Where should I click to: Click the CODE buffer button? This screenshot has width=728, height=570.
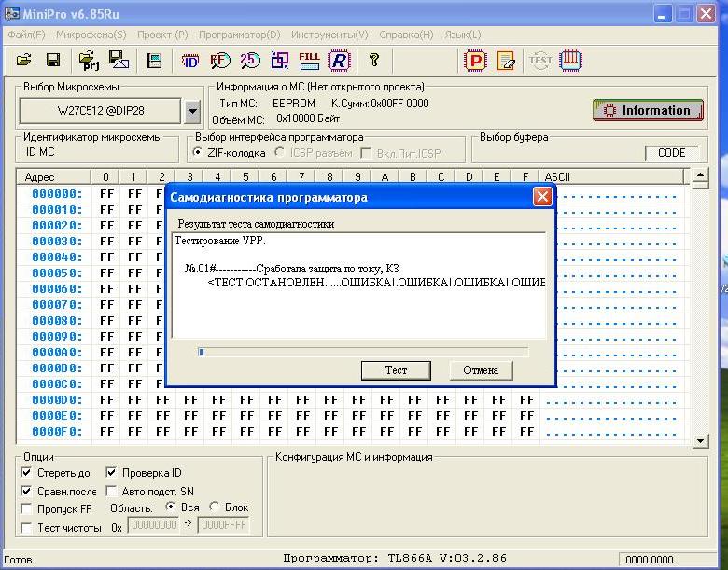672,153
